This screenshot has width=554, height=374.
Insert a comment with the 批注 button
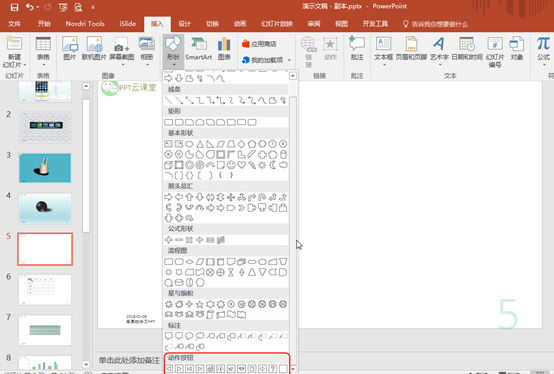[x=357, y=49]
